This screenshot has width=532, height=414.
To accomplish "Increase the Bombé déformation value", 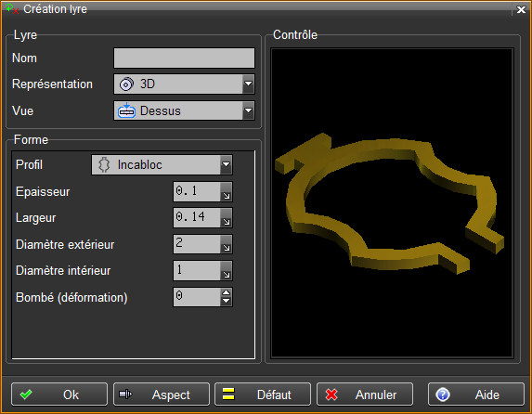I will tap(226, 292).
